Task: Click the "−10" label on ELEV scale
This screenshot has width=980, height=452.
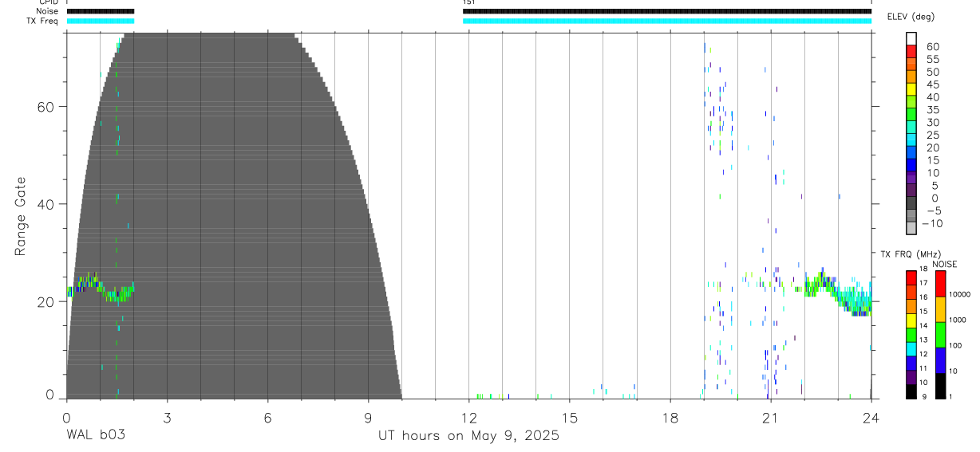Action: (x=932, y=224)
